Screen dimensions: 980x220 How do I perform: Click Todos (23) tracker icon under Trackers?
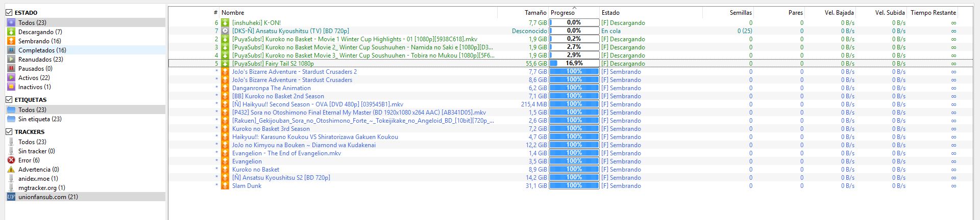[11, 142]
